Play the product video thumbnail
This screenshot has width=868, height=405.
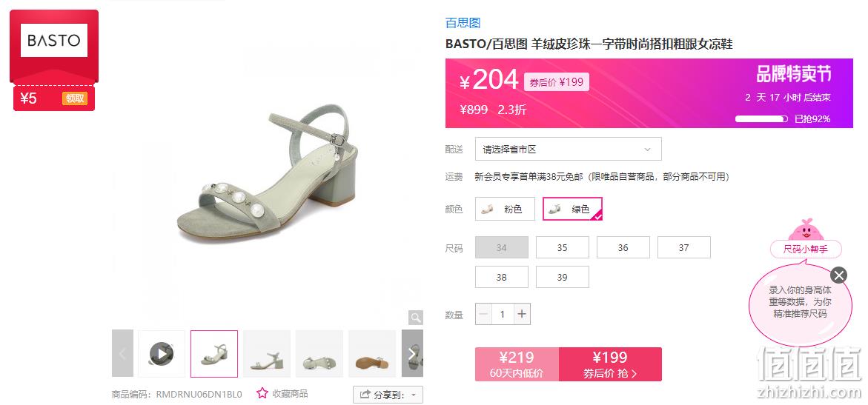pos(161,354)
